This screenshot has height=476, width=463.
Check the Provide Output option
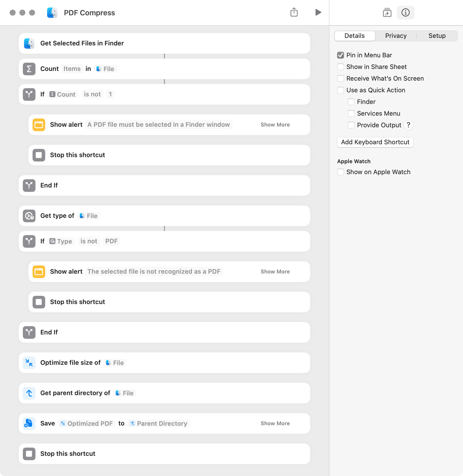tap(351, 125)
